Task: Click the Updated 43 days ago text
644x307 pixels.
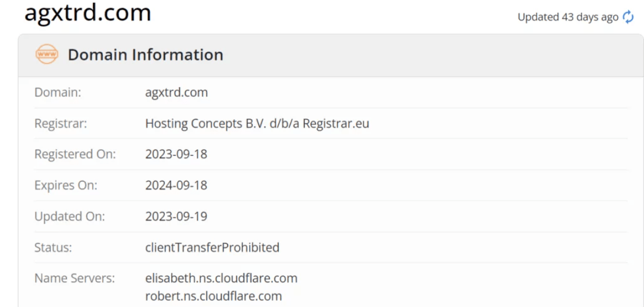Action: (568, 17)
